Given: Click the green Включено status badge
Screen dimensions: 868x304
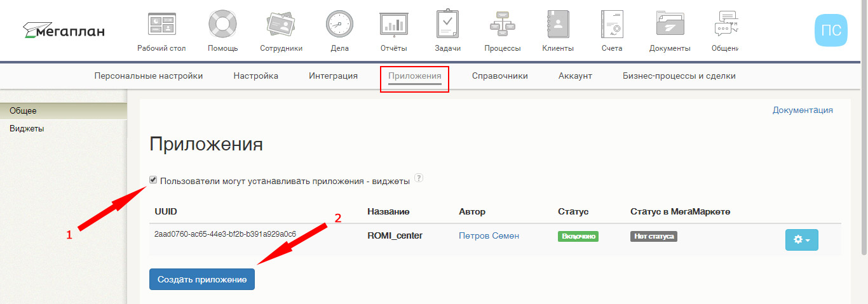Looking at the screenshot, I should click(578, 236).
